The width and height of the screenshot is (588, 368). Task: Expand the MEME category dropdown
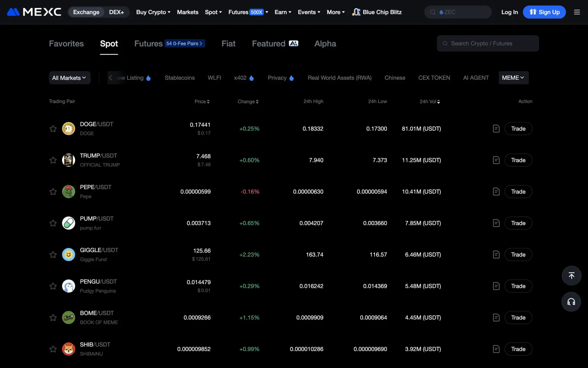(513, 78)
